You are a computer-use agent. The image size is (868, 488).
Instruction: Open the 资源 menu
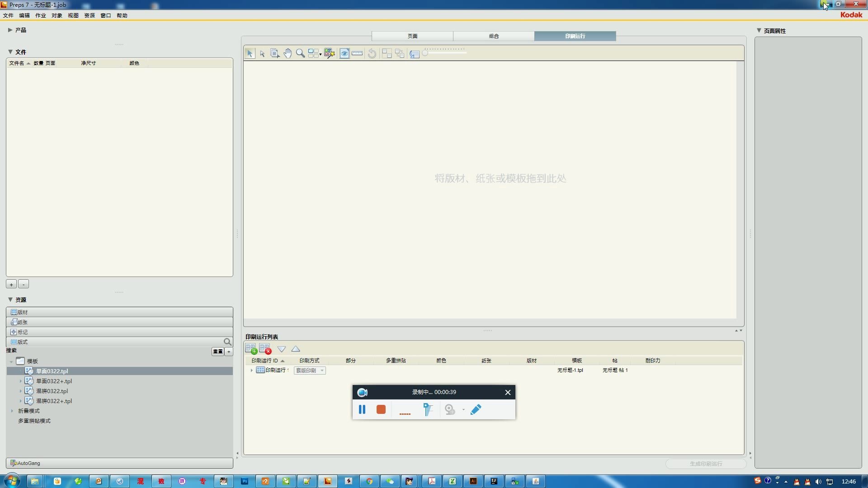tap(90, 15)
